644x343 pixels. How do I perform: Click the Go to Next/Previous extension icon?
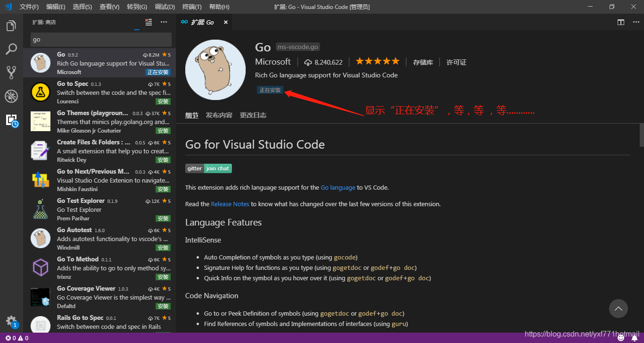pos(41,180)
